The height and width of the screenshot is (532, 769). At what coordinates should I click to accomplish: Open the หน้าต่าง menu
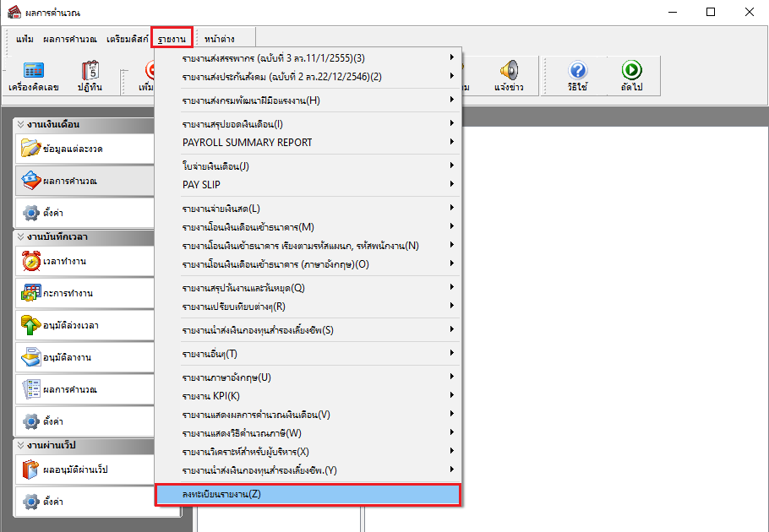[219, 39]
